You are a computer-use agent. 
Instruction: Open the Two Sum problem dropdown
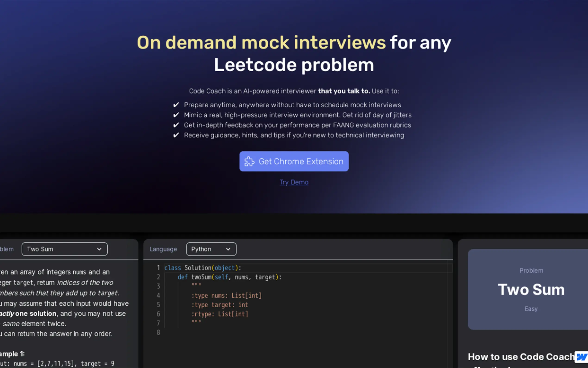[x=64, y=249]
